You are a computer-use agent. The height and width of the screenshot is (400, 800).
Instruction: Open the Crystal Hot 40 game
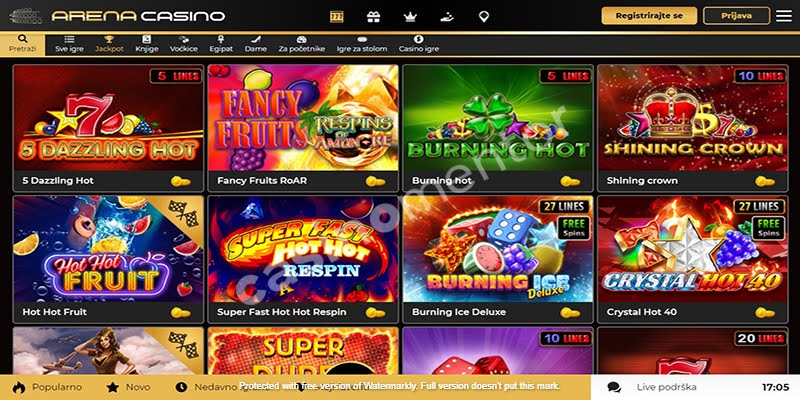(x=693, y=249)
